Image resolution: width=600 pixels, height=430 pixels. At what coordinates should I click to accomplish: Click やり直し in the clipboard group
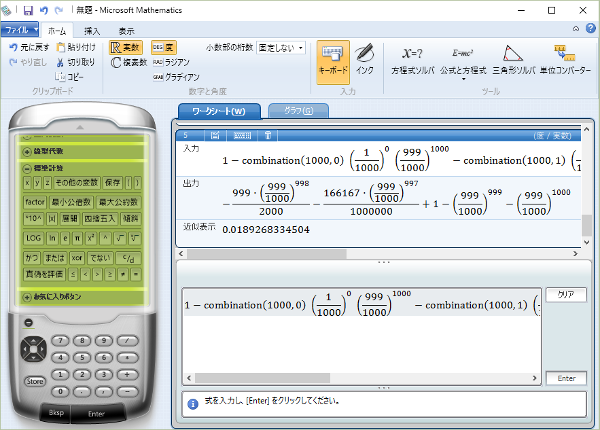click(x=28, y=62)
